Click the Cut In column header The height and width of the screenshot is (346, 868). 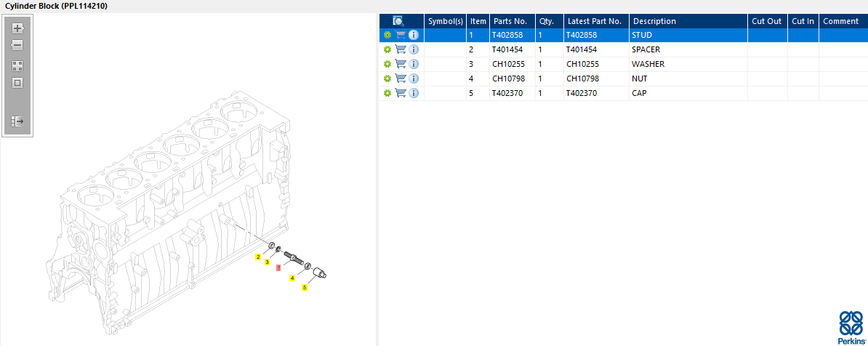[x=803, y=21]
